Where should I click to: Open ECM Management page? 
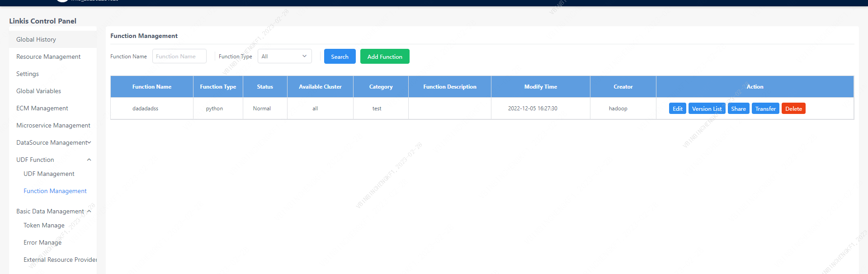tap(42, 108)
